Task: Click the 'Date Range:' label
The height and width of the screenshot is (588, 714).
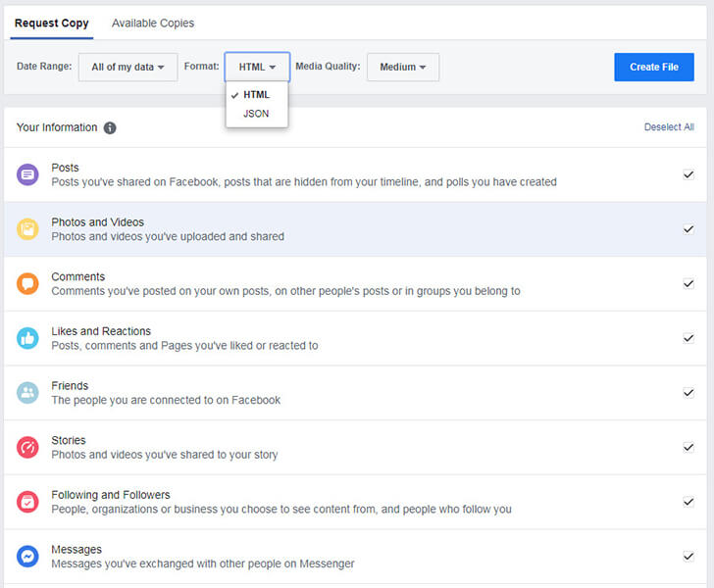Action: click(x=44, y=67)
